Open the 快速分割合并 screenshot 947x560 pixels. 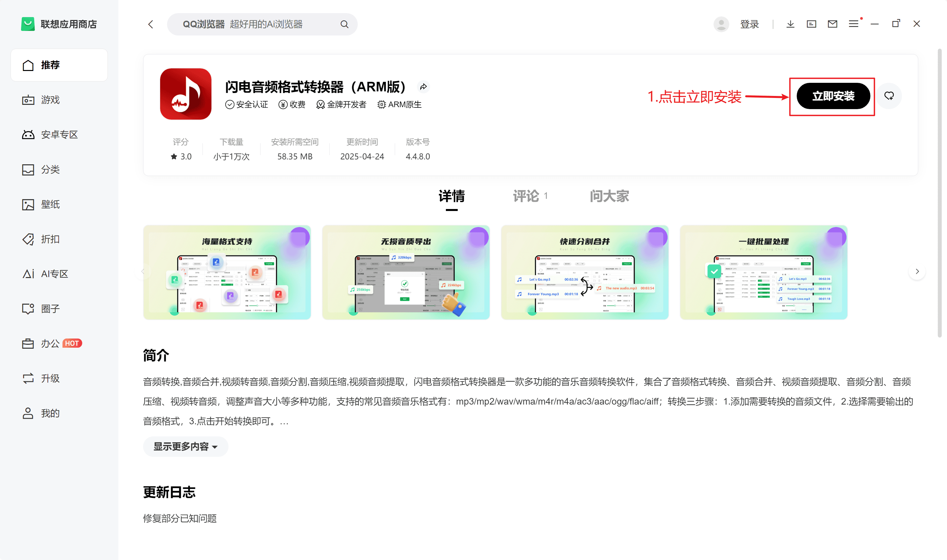click(585, 272)
